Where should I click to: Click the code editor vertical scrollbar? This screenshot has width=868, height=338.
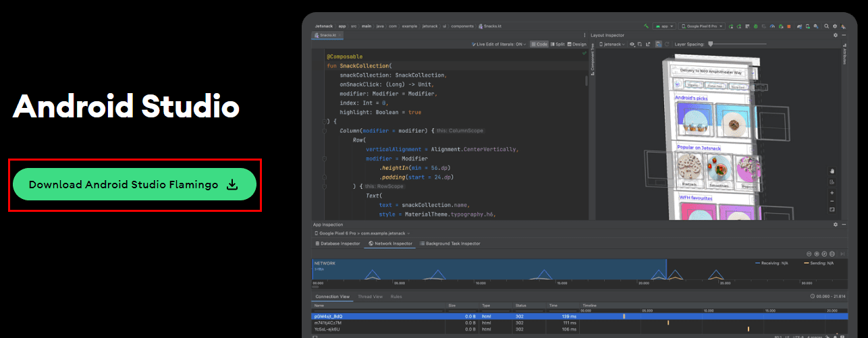pos(586,81)
